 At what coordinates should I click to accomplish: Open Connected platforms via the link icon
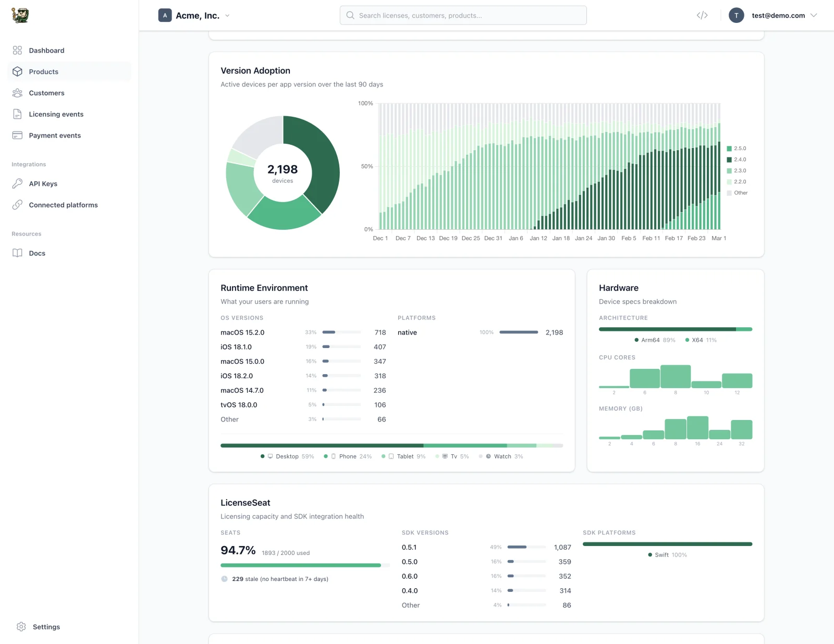(x=17, y=205)
